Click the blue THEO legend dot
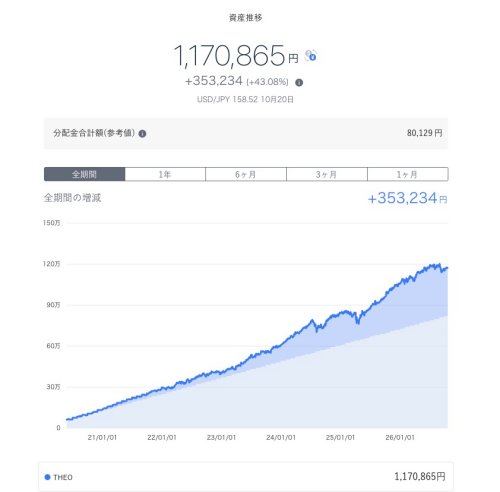Image resolution: width=500 pixels, height=492 pixels. (47, 477)
